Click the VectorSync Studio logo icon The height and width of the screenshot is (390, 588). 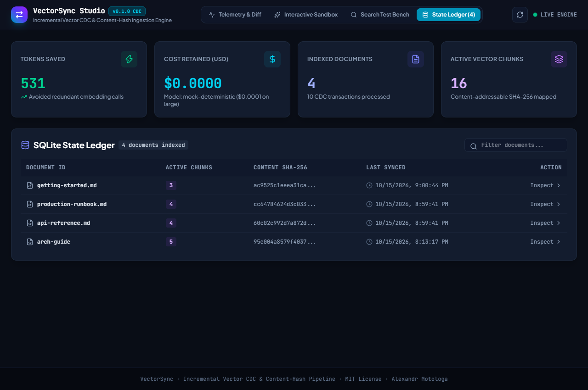19,15
